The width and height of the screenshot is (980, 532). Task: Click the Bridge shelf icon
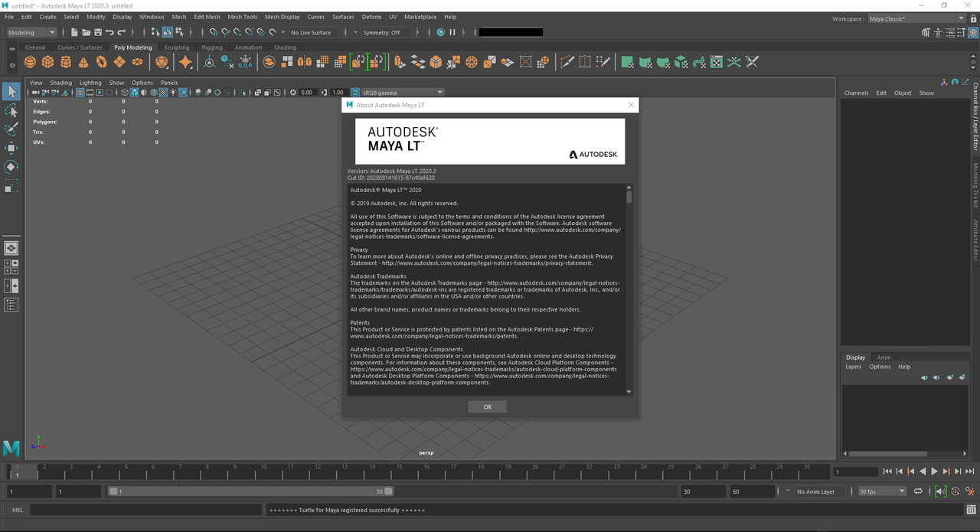(419, 62)
